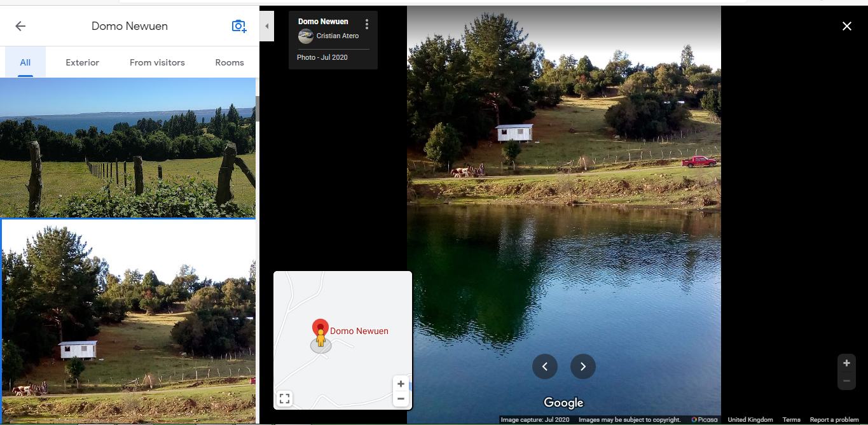Image resolution: width=868 pixels, height=425 pixels.
Task: Open the three-dot menu on Domo Newuen card
Action: [x=367, y=24]
